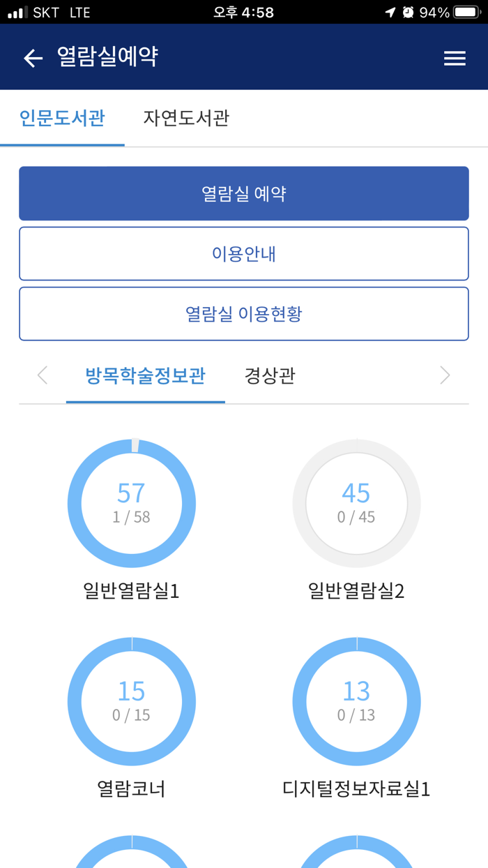This screenshot has height=868, width=488.
Task: Tap the battery indicator showing 94%
Action: pos(466,12)
